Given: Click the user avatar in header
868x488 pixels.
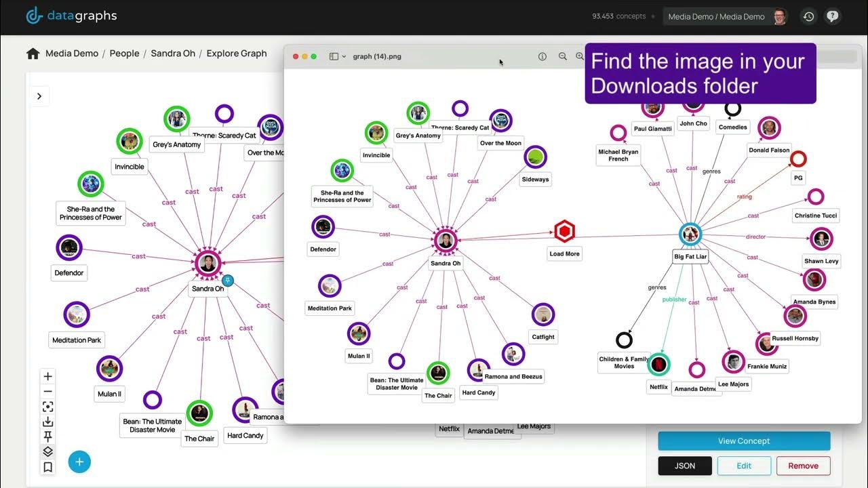Looking at the screenshot, I should click(x=780, y=17).
